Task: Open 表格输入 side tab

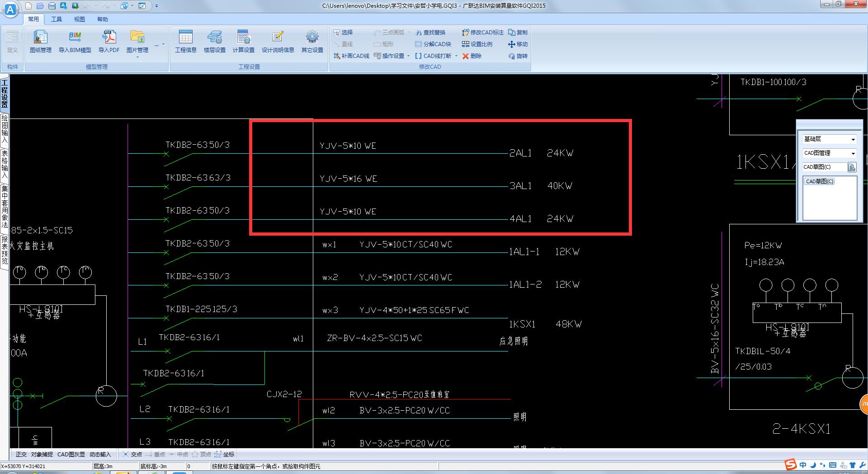Action: click(x=5, y=165)
